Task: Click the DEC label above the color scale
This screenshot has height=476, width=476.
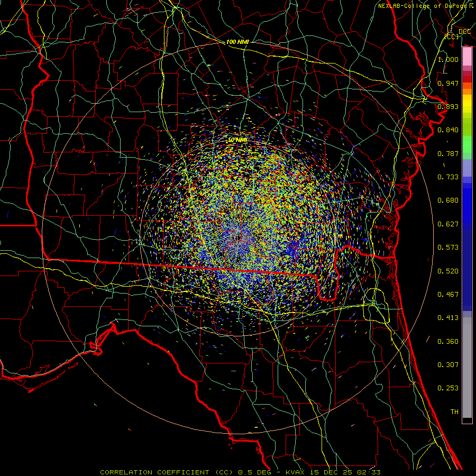Action: pos(464,32)
